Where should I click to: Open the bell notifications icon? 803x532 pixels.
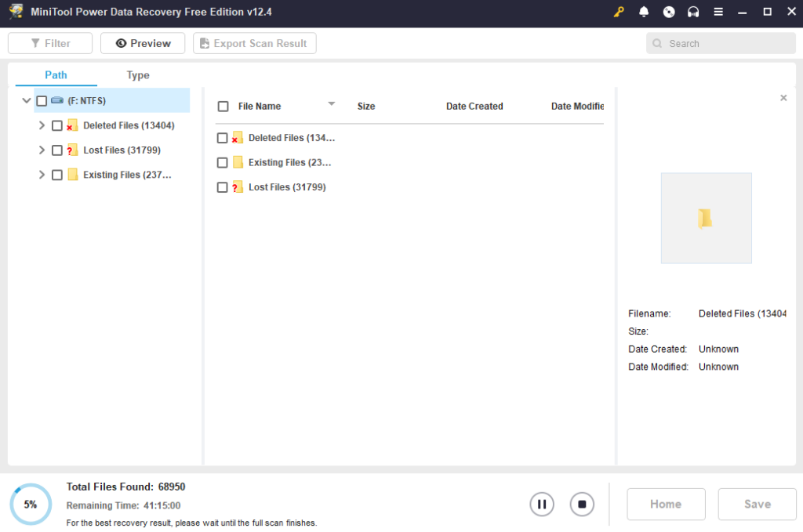pos(644,12)
